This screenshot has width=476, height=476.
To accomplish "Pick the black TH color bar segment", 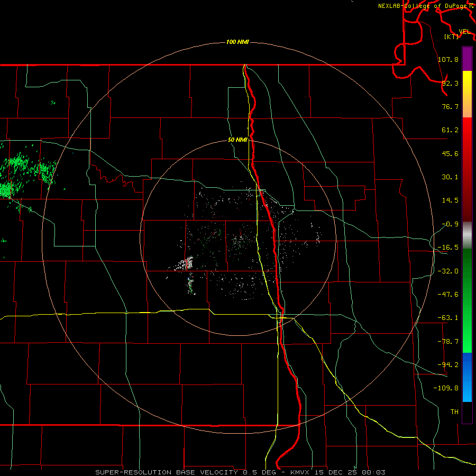I will coord(467,412).
